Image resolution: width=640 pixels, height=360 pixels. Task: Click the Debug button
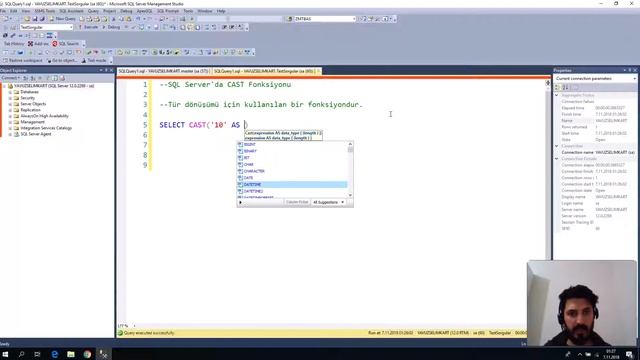pos(111,27)
